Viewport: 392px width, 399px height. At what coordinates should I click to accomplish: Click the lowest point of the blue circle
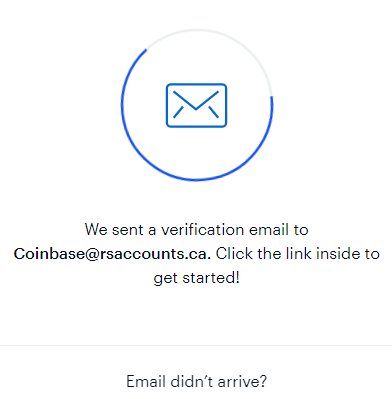(x=196, y=180)
